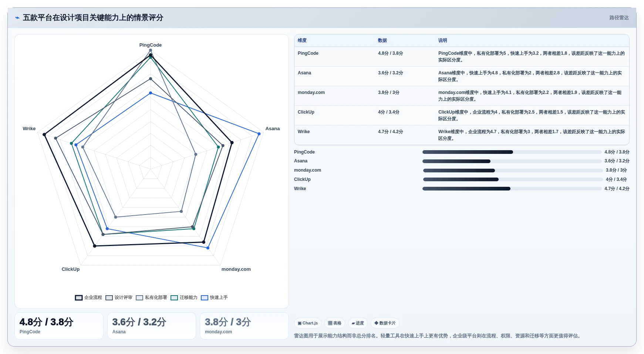Select the Wrike table row name

[x=304, y=132]
